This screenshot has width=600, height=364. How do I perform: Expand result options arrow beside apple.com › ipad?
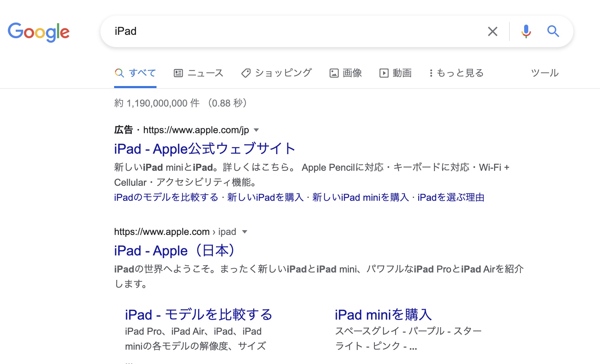tap(244, 232)
